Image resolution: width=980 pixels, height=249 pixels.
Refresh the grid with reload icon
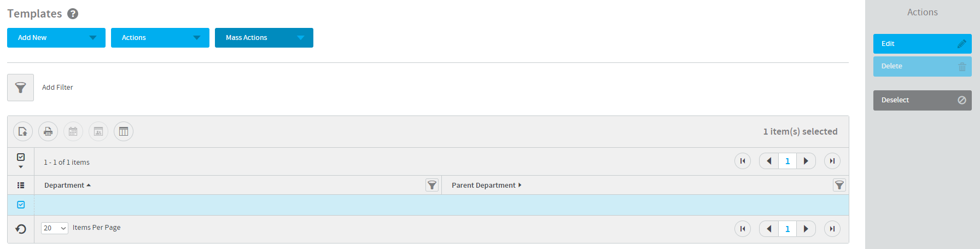pyautogui.click(x=21, y=229)
